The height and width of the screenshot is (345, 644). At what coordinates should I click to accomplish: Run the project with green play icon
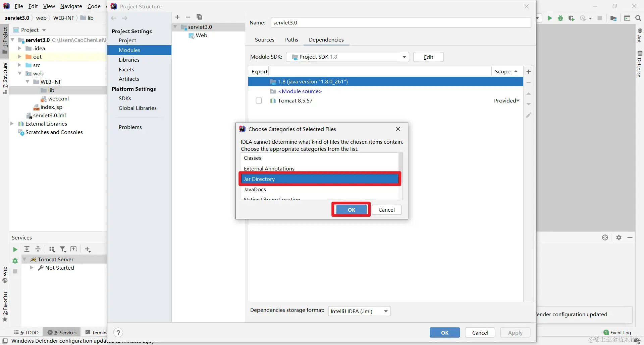pos(550,18)
